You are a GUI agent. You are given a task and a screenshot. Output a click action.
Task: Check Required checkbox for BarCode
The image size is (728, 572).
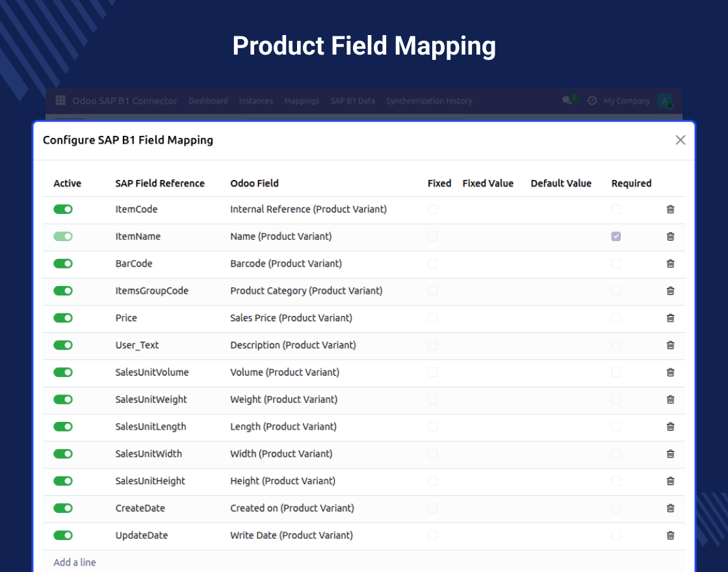tap(616, 264)
